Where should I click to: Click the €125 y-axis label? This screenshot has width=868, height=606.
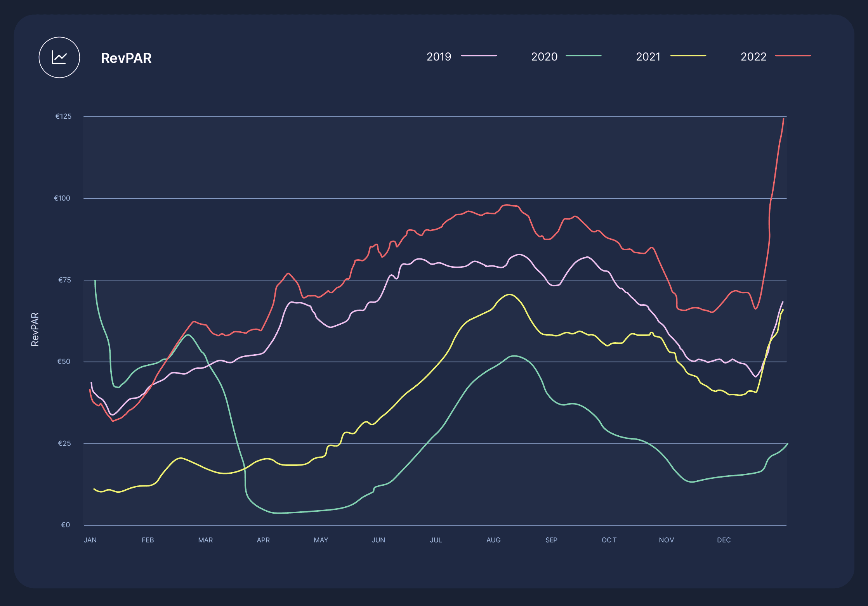pos(63,116)
